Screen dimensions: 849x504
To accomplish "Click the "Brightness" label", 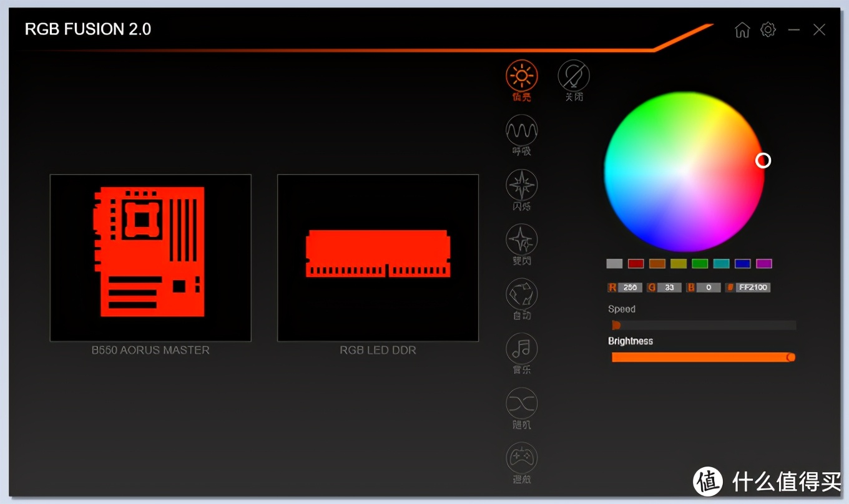I will point(631,341).
